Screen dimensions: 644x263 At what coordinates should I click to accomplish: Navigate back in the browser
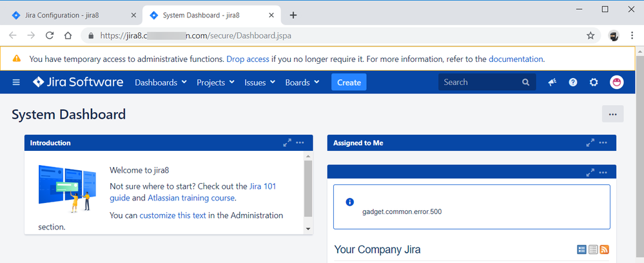pos(13,35)
